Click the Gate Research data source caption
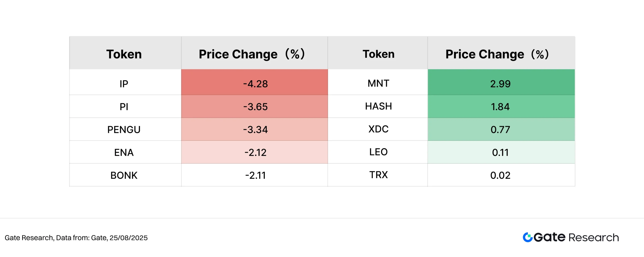 click(x=76, y=238)
